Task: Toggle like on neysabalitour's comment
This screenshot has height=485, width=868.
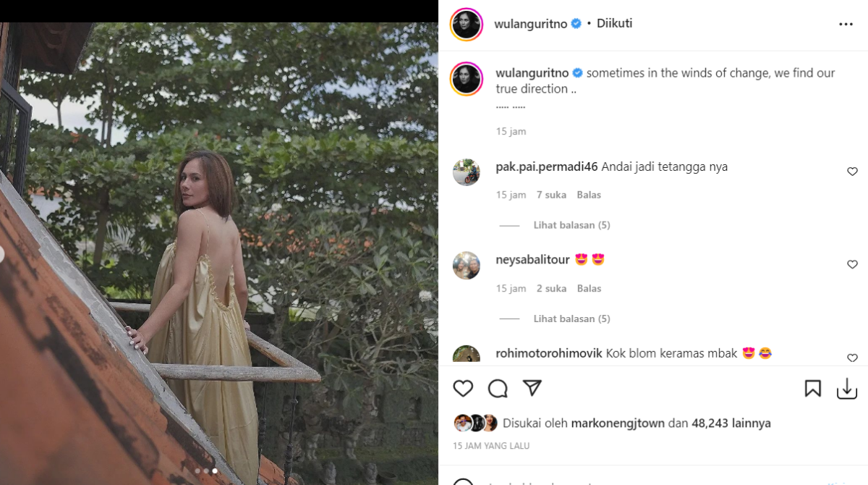Action: (852, 264)
